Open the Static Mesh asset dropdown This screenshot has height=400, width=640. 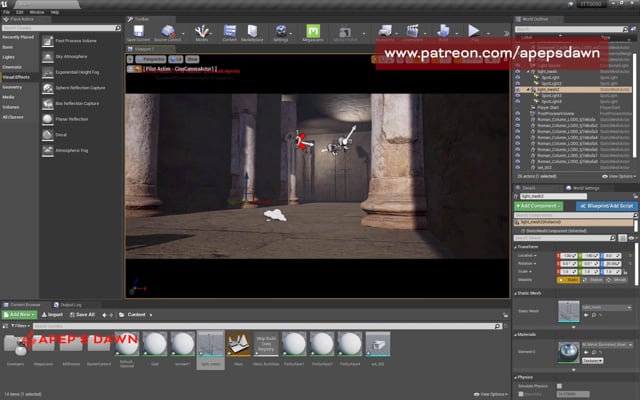(x=607, y=307)
